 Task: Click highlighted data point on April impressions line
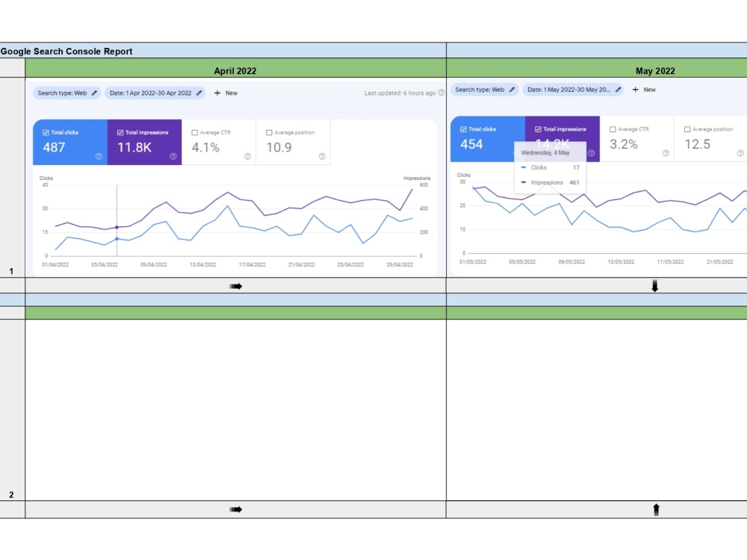[117, 227]
